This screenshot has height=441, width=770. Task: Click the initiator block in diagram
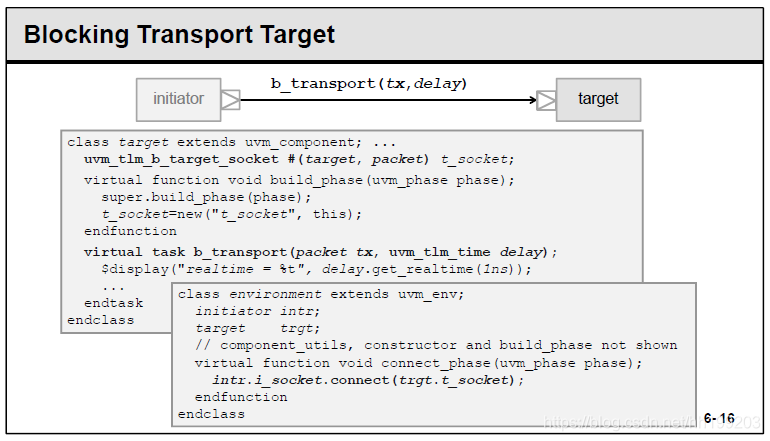coord(178,99)
